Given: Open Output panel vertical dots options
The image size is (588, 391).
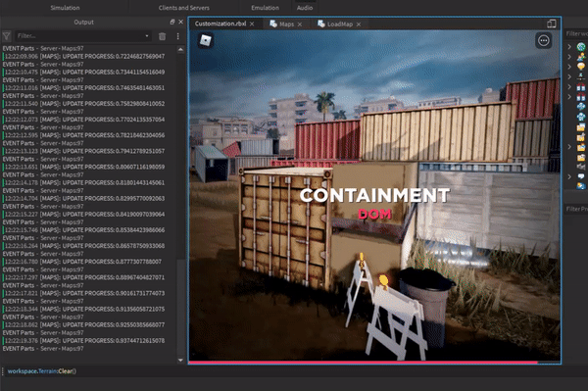Looking at the screenshot, I should coord(177,36).
